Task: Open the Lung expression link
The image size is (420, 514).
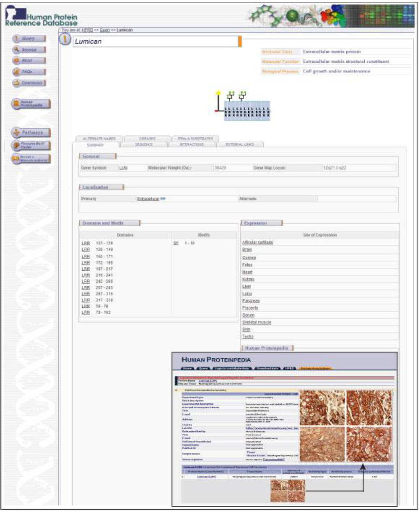Action: [247, 294]
